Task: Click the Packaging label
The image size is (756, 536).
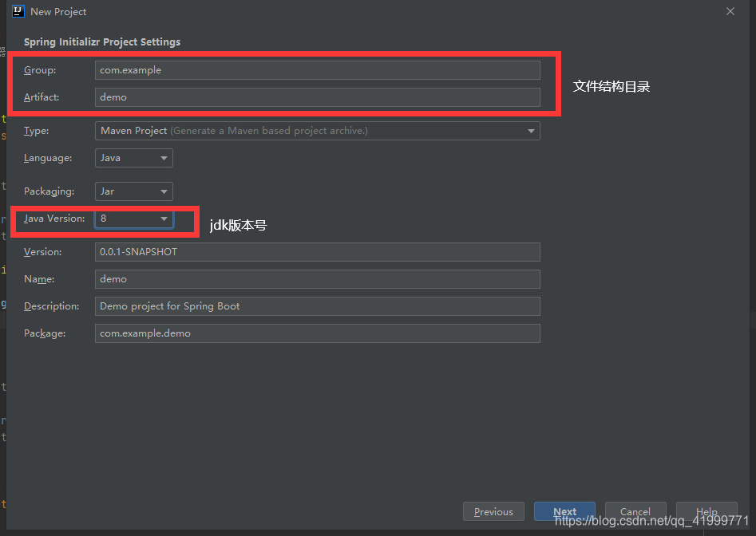Action: pos(49,191)
